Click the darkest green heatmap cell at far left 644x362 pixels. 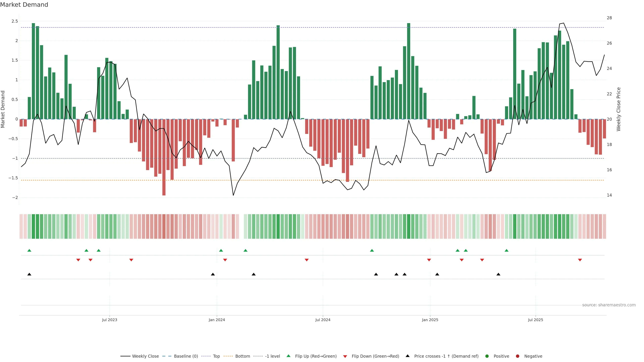point(34,226)
